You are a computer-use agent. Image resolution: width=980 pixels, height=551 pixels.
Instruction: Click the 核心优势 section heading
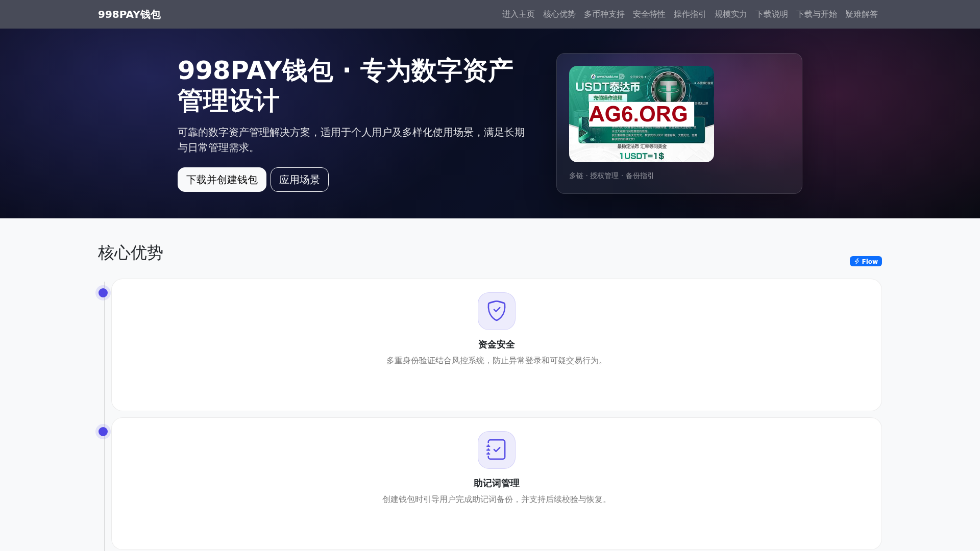131,253
